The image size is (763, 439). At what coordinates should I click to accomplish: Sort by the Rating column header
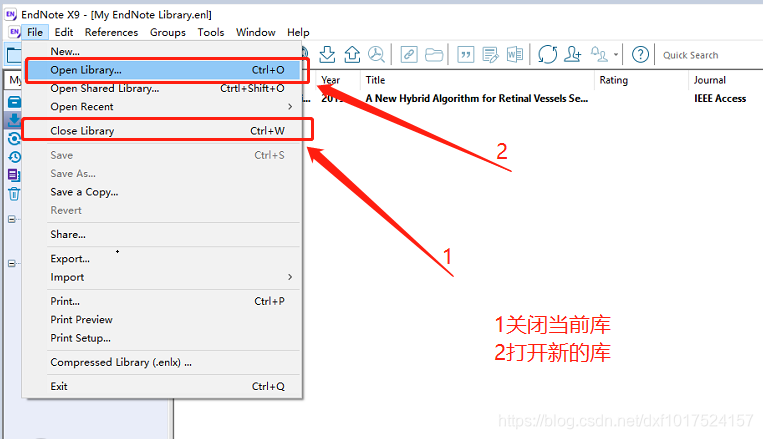(x=641, y=80)
